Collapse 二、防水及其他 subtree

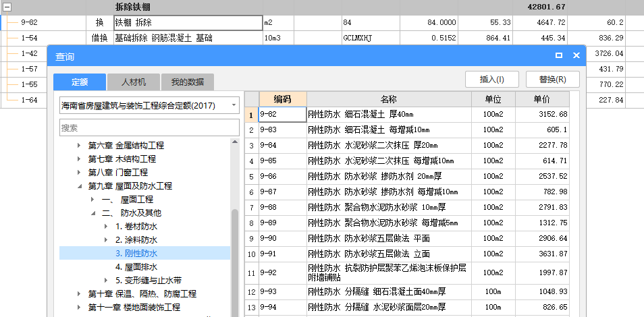93,213
